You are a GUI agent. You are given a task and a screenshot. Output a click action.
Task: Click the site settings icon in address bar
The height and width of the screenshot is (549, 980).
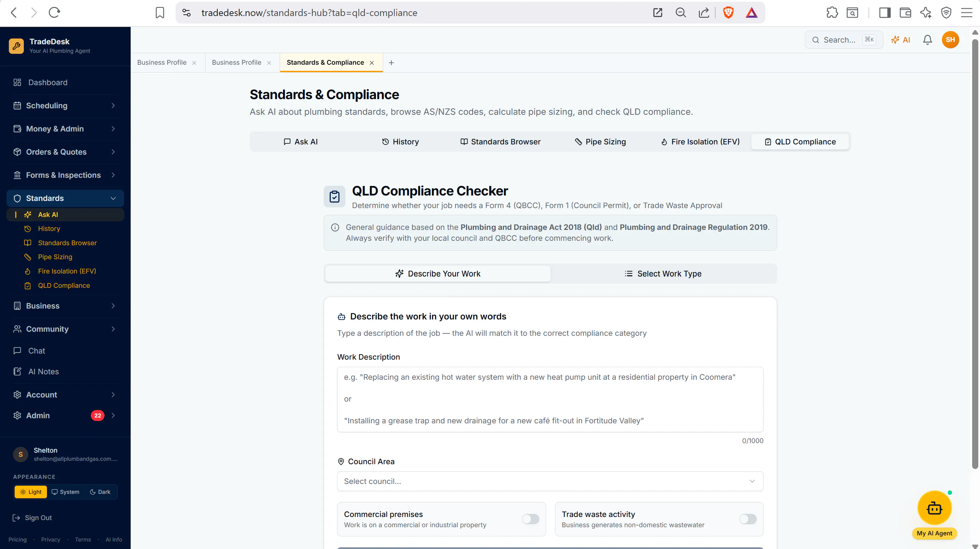pos(186,13)
